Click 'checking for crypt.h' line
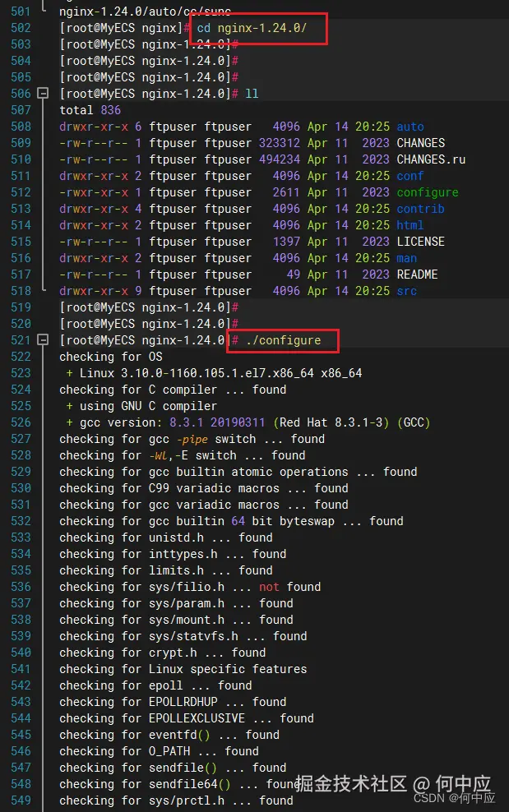 (162, 653)
